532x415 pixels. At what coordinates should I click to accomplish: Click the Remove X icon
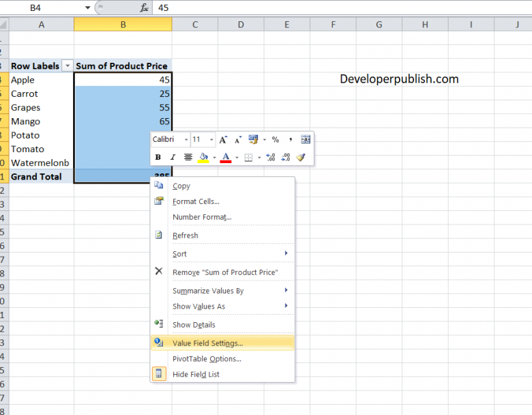click(x=159, y=271)
